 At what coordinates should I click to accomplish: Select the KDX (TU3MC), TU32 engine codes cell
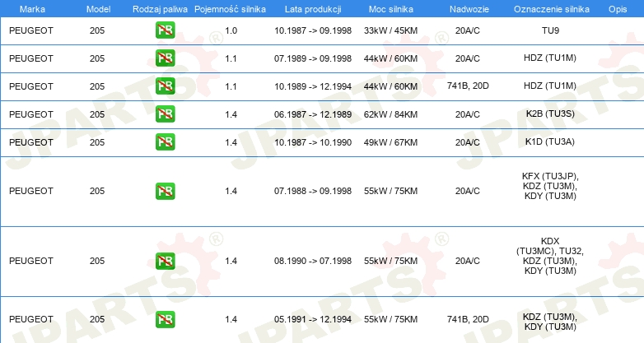550,256
